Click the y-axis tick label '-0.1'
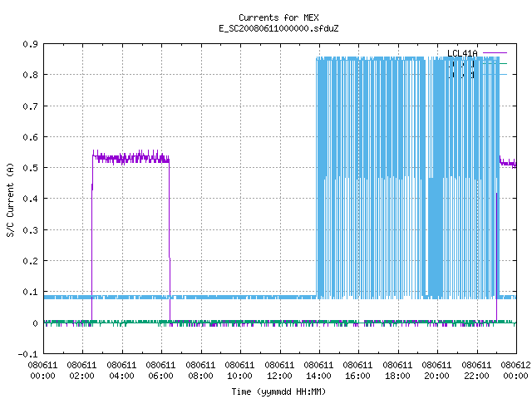 pyautogui.click(x=27, y=354)
